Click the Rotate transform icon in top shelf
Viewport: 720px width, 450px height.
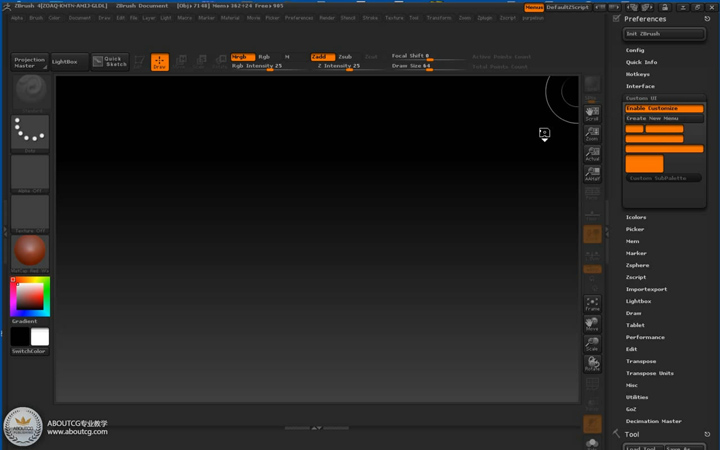[x=219, y=62]
